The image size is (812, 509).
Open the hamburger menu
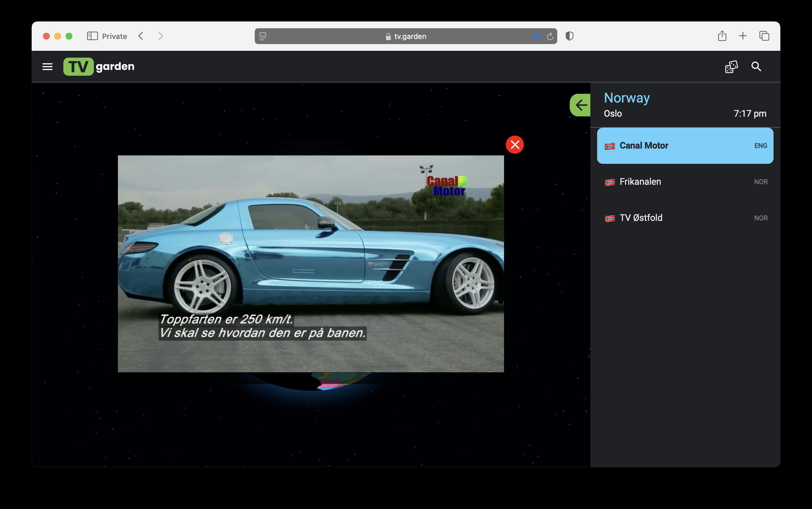click(47, 67)
